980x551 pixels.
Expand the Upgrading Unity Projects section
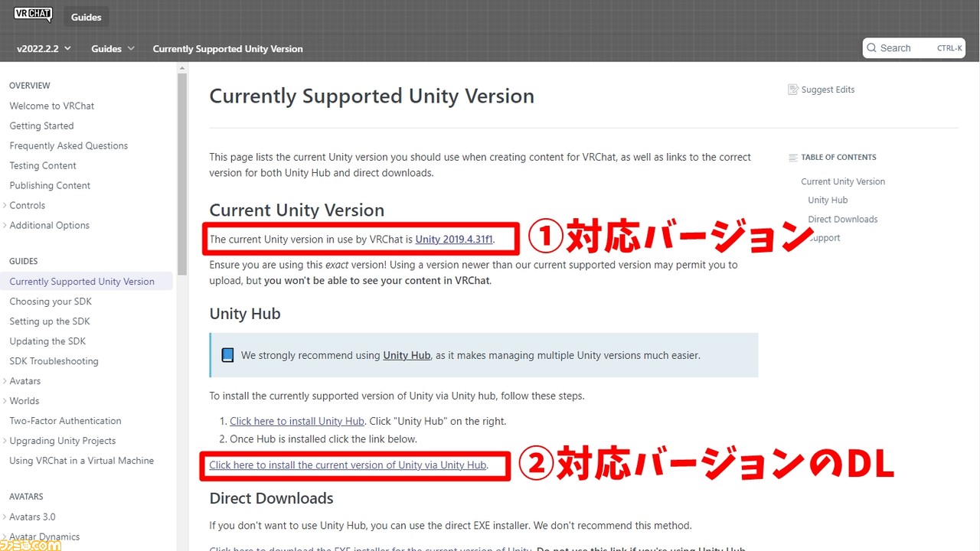point(5,441)
